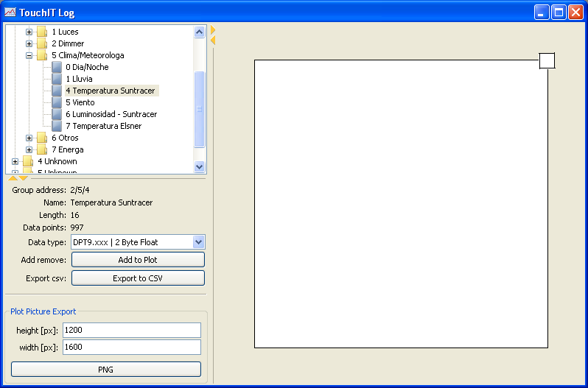588x388 pixels.
Task: Click the Export to CSV button
Action: tap(138, 278)
